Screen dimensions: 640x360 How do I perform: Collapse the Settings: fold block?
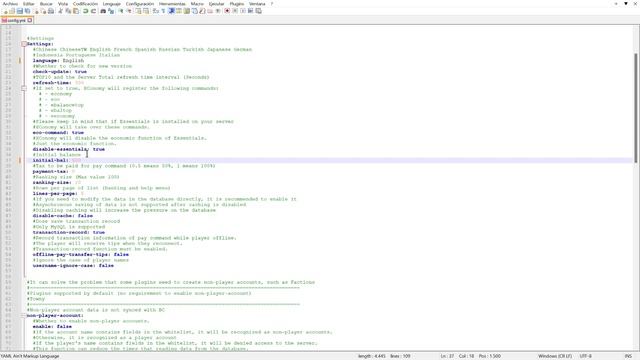(24, 44)
